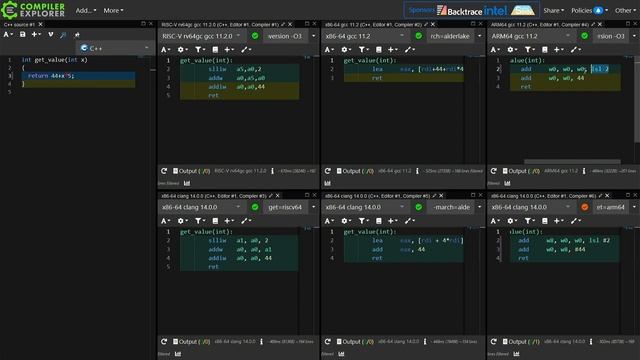640x360 pixels.
Task: Click options field reading 'rch=alderlake'
Action: pyautogui.click(x=451, y=36)
